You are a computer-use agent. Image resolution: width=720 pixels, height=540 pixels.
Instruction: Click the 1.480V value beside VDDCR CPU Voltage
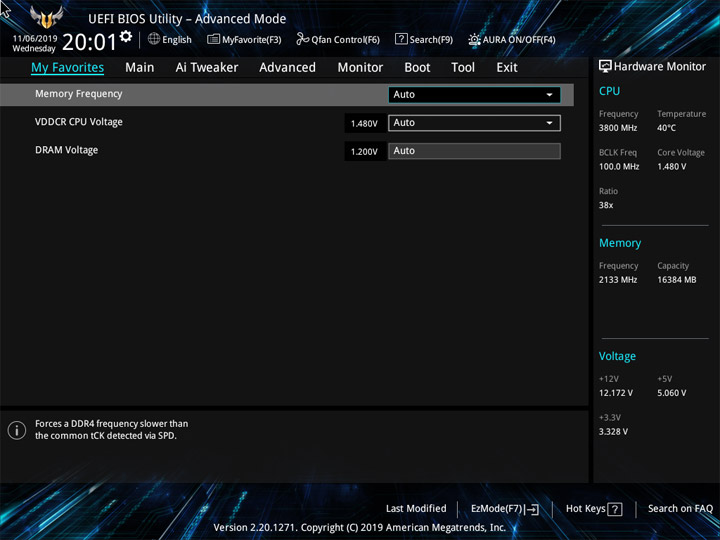pos(364,124)
